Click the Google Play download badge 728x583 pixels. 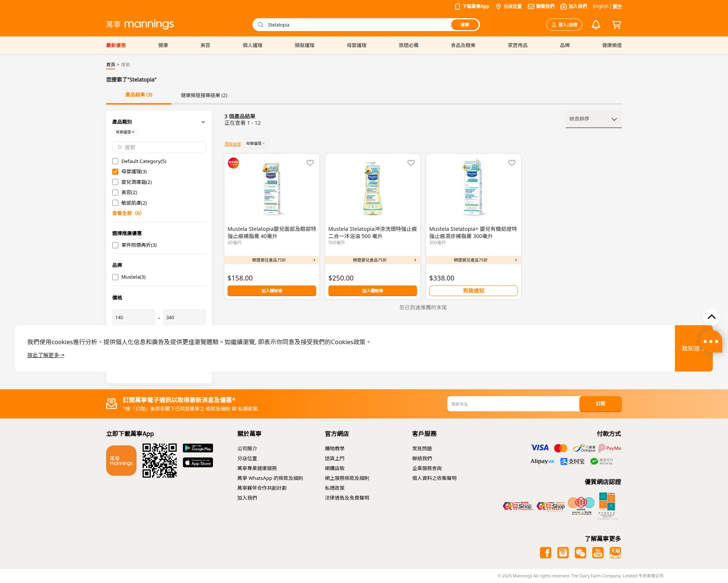(x=198, y=448)
